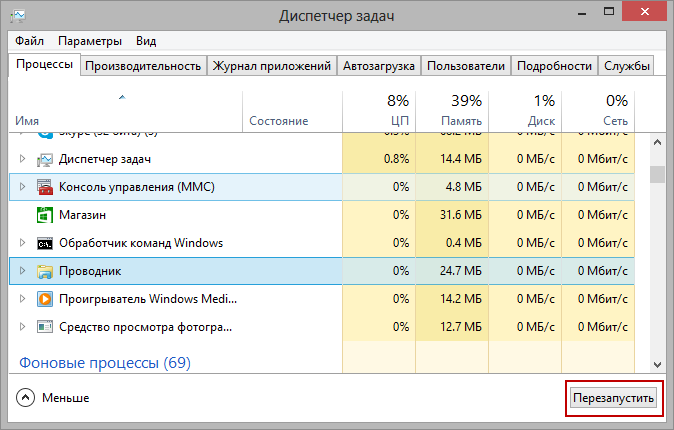
Task: Select the Средство просмотра фотогра... name
Action: click(145, 327)
